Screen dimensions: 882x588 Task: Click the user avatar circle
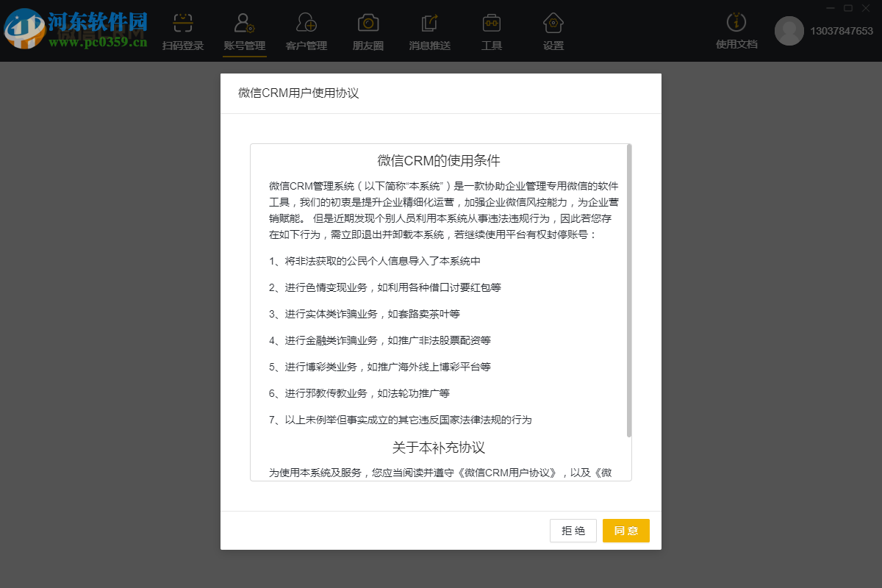click(789, 32)
